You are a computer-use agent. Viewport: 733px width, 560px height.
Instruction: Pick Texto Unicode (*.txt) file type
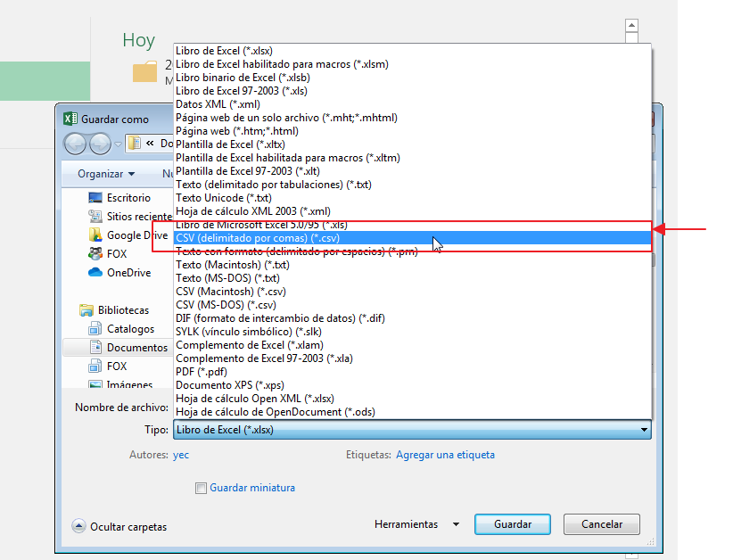[x=223, y=198]
